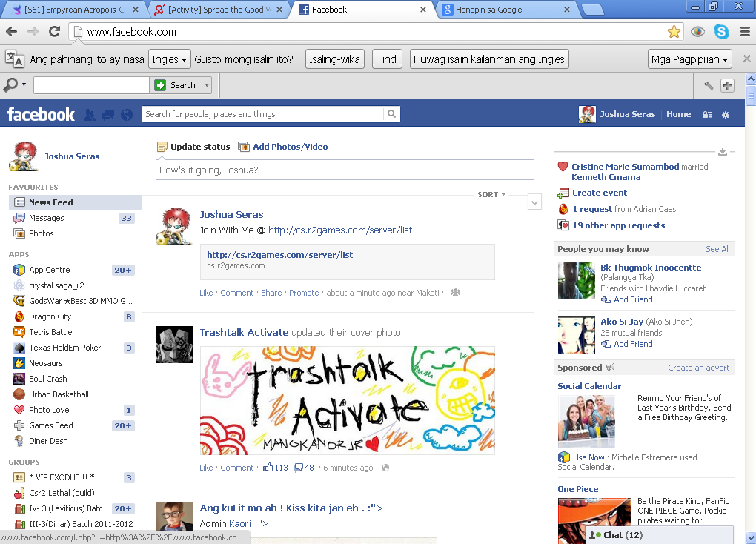Expand the News Feed SORT menu
Screen dimensions: 756x544
point(492,195)
